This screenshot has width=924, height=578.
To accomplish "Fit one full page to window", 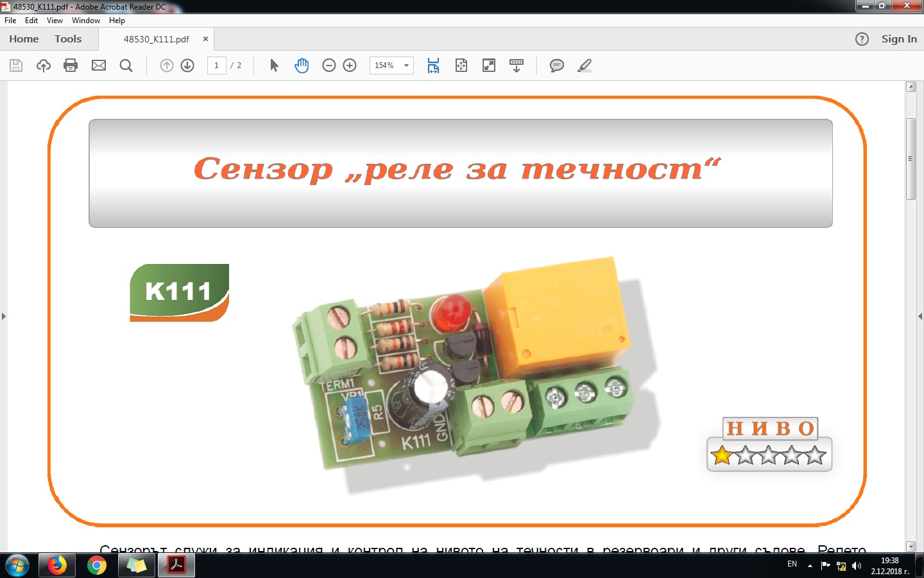I will tap(461, 66).
